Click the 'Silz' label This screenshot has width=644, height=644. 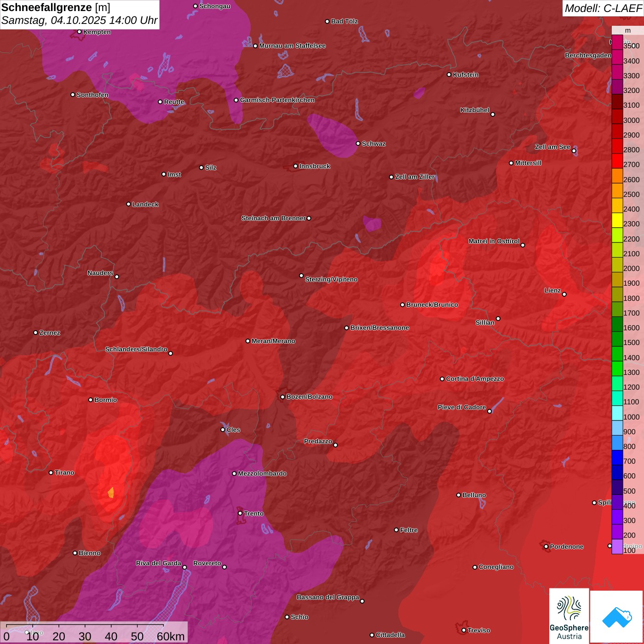pyautogui.click(x=211, y=167)
